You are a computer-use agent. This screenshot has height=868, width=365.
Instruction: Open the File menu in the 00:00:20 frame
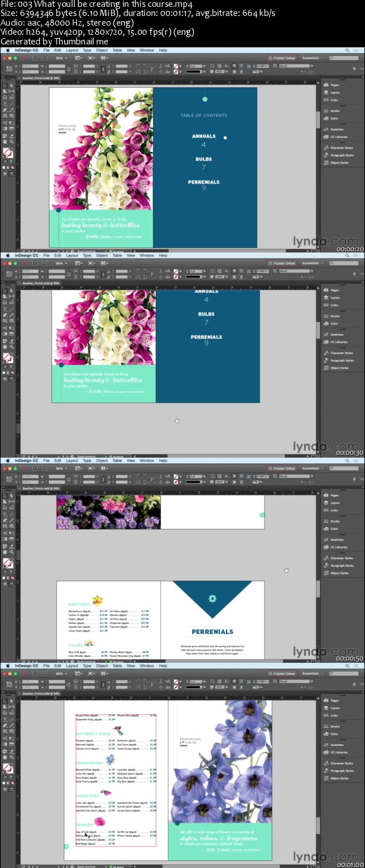(x=46, y=50)
